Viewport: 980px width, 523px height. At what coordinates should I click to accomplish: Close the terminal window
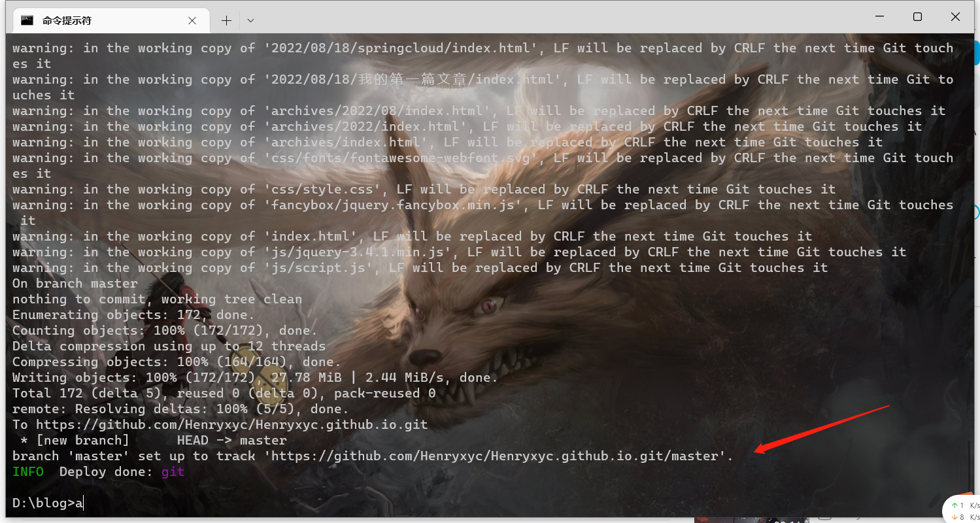[x=955, y=17]
